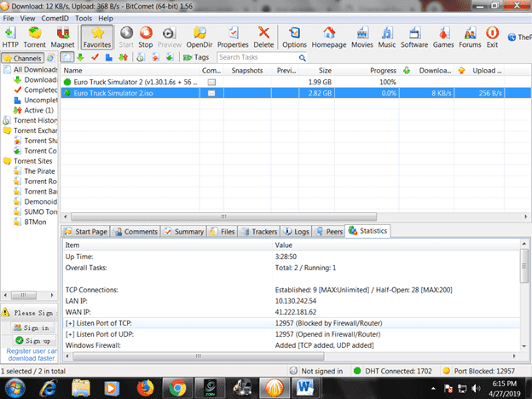Select Active (1) in the sidebar

[33, 110]
